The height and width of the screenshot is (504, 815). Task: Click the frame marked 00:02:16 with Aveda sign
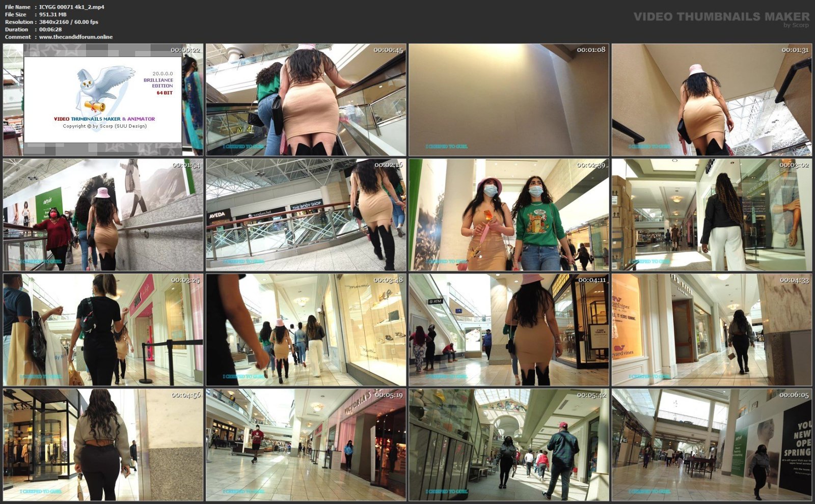306,215
